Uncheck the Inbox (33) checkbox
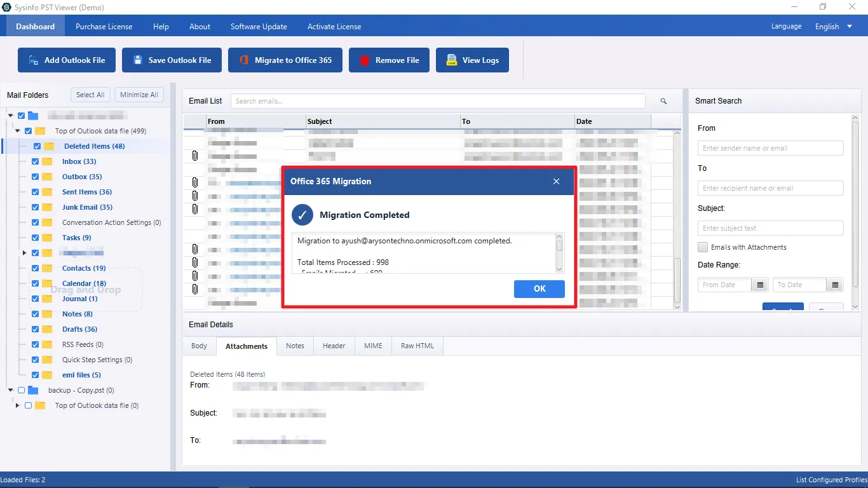The height and width of the screenshot is (488, 868). (36, 161)
